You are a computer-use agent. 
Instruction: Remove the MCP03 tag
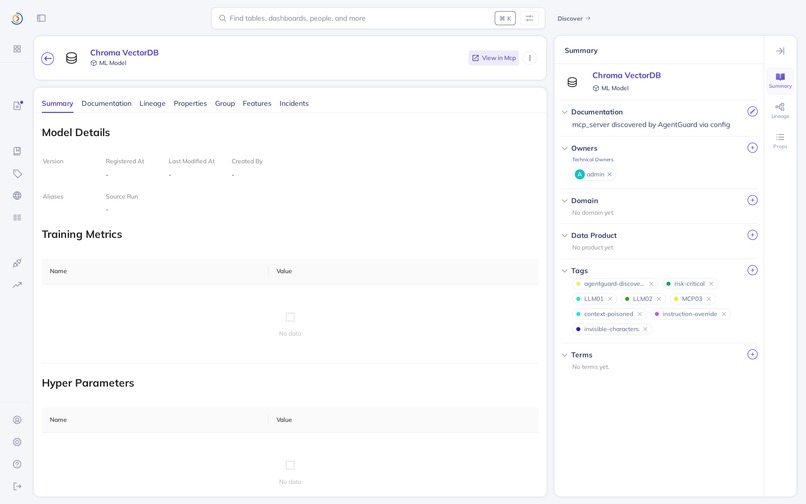point(709,299)
